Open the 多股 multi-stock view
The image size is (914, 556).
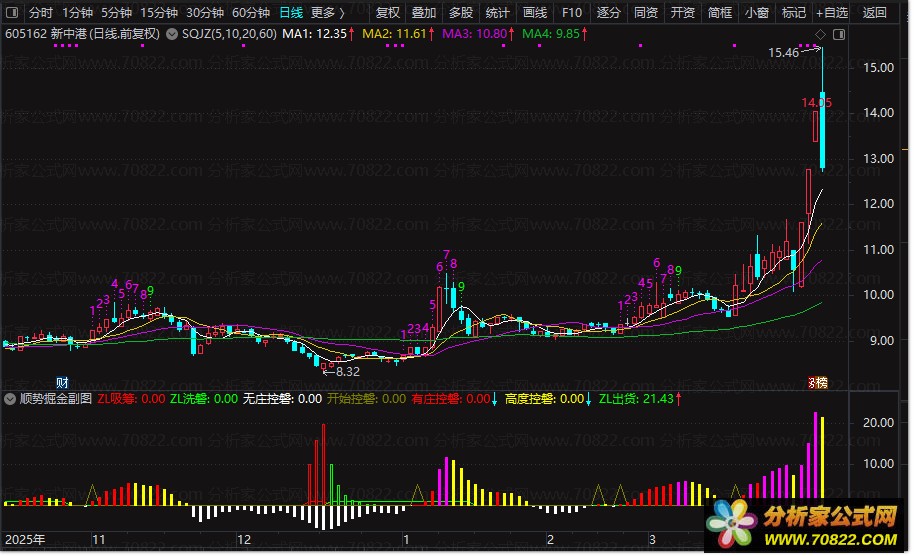pyautogui.click(x=460, y=12)
